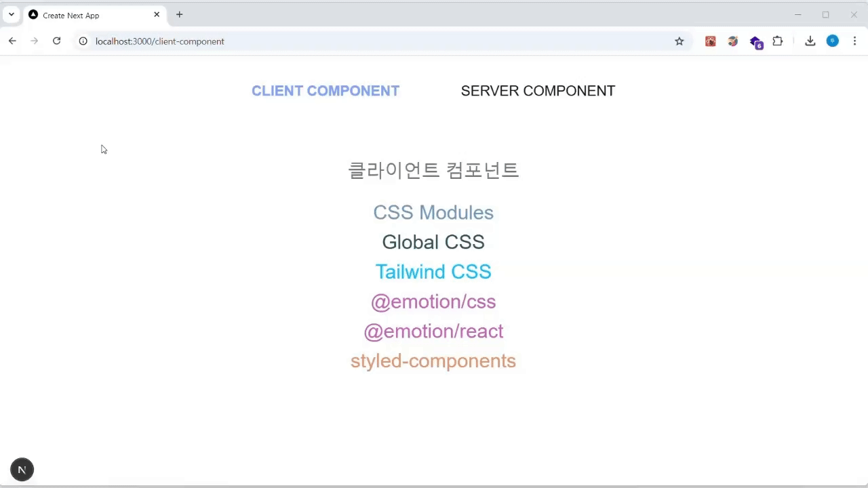Screen dimensions: 868x488
Task: Bookmark this tab with the star icon
Action: pyautogui.click(x=679, y=41)
